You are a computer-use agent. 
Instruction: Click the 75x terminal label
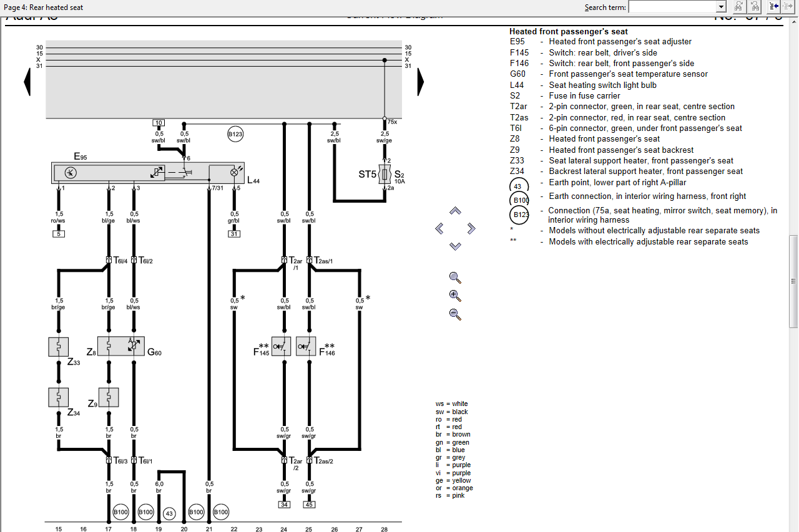click(392, 122)
